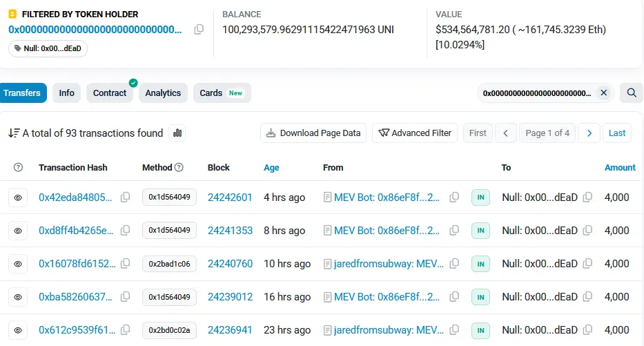Screen dimensions: 644x346
Task: Copy To address in block 24242601 row
Action: 587,198
